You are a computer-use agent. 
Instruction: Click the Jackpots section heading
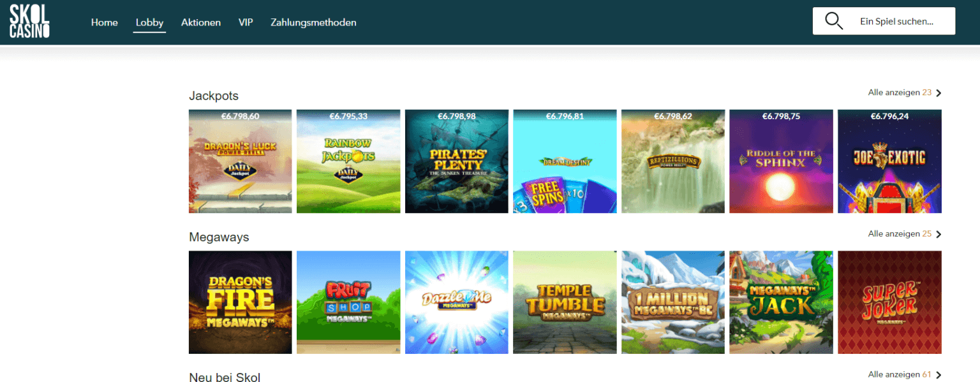point(214,96)
